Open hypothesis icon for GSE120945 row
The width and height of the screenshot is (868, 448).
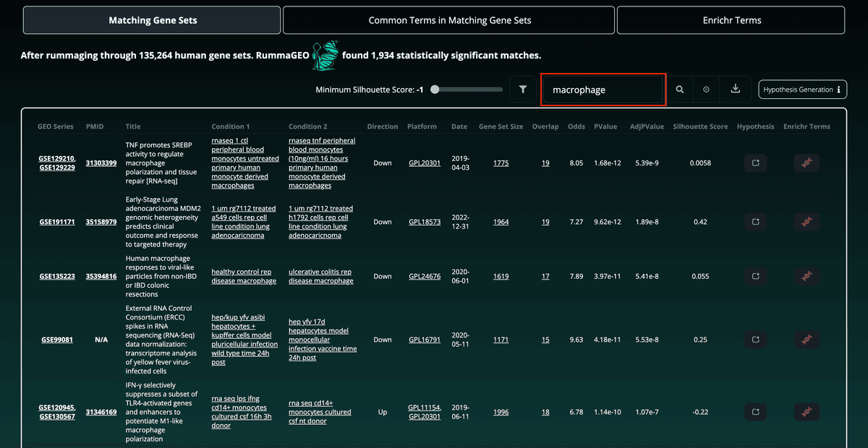[756, 412]
